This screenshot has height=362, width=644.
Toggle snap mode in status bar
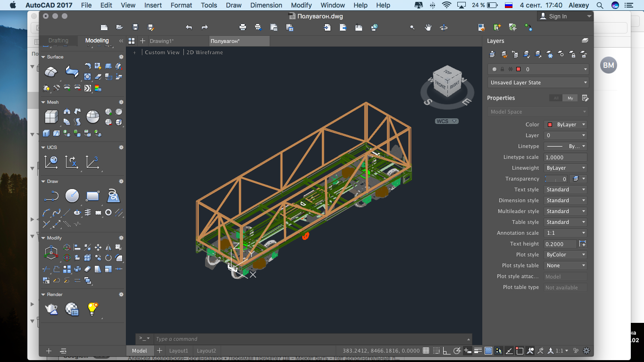pos(437,351)
